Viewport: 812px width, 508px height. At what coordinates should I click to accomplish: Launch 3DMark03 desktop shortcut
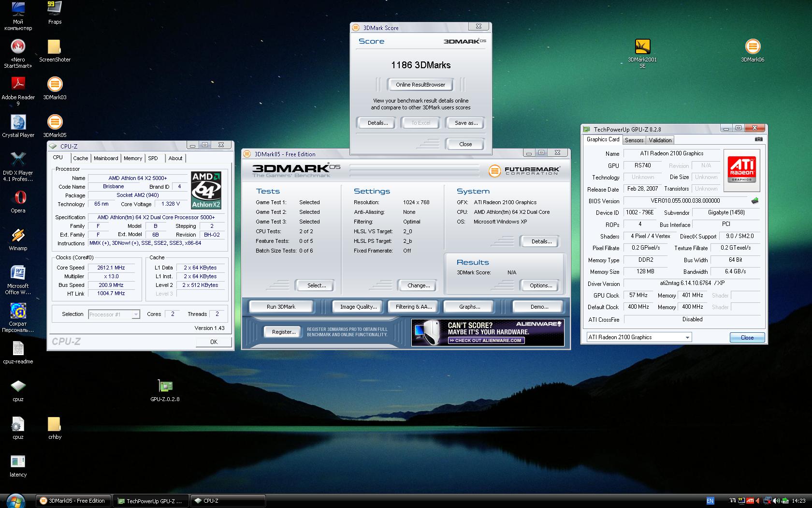pos(55,89)
